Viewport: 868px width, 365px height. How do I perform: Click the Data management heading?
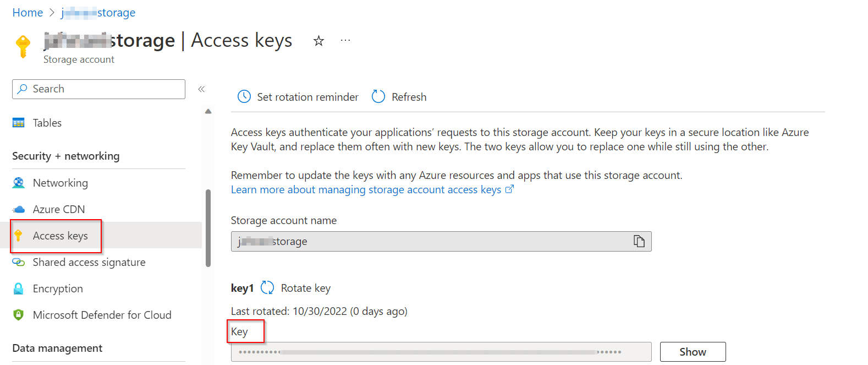click(57, 348)
